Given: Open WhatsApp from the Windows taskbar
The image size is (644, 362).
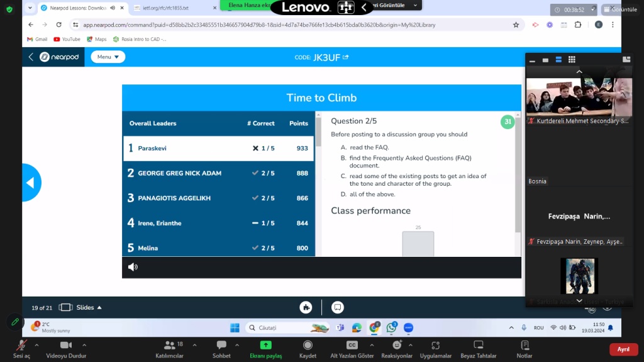Looking at the screenshot, I should (391, 327).
